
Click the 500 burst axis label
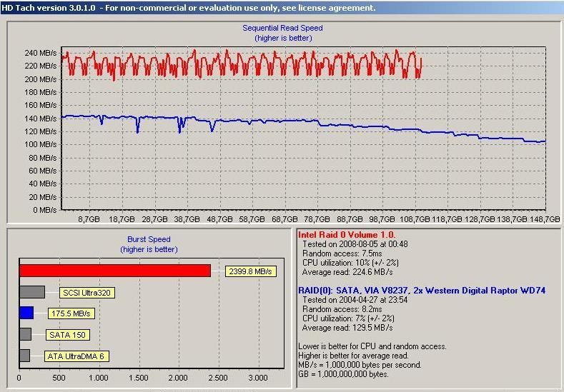(59, 378)
